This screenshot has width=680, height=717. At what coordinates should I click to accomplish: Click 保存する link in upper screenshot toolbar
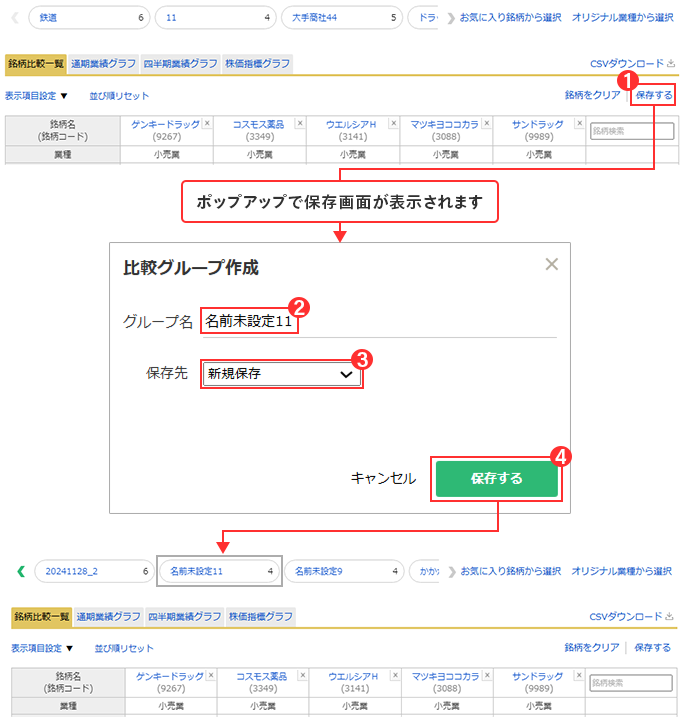point(654,95)
